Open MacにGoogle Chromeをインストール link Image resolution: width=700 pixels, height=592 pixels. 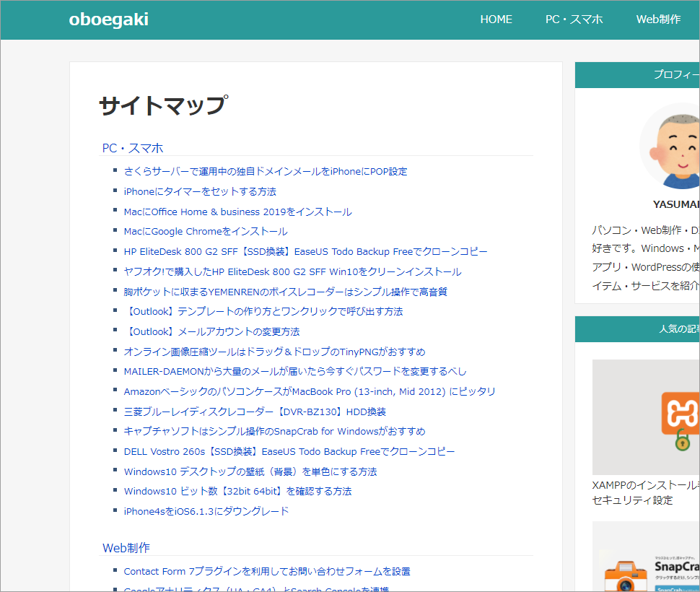[x=206, y=231]
